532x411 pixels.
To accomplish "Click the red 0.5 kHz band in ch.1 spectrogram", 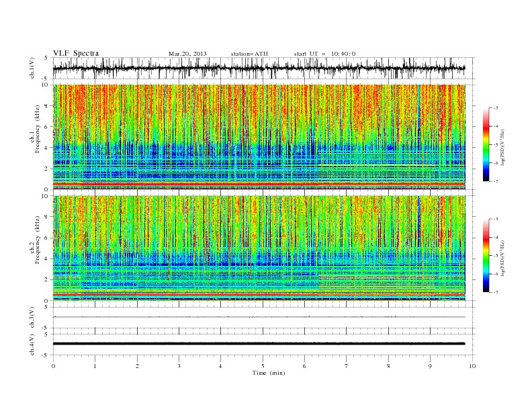I will tap(259, 184).
